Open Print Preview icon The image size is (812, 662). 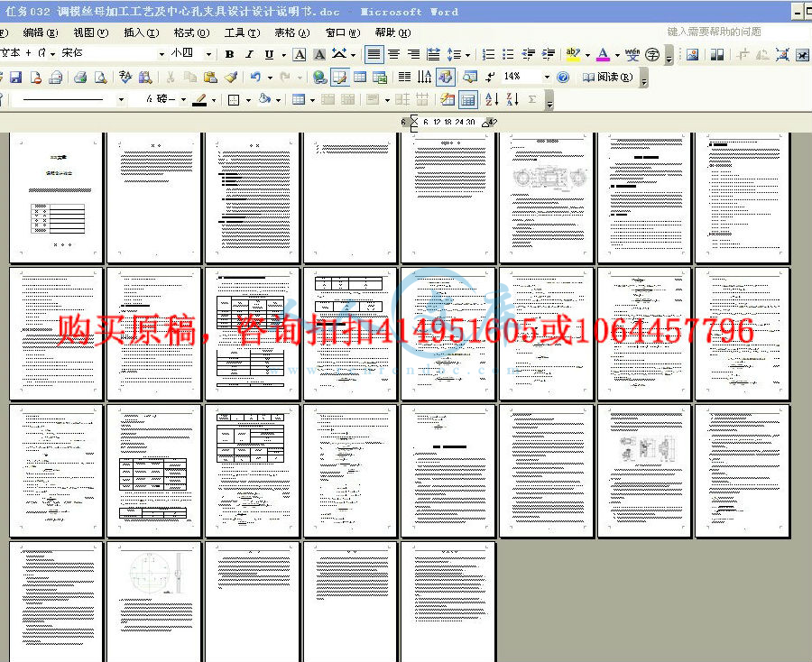pyautogui.click(x=100, y=78)
